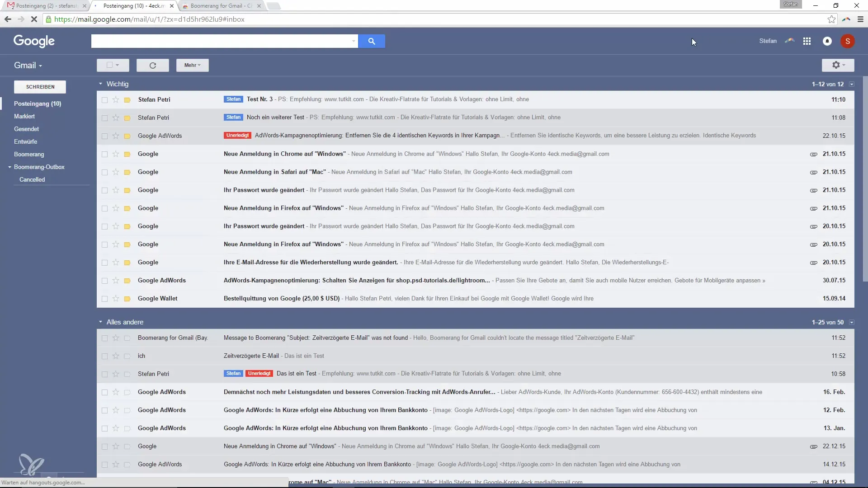Open the Mehr actions dropdown

[193, 65]
